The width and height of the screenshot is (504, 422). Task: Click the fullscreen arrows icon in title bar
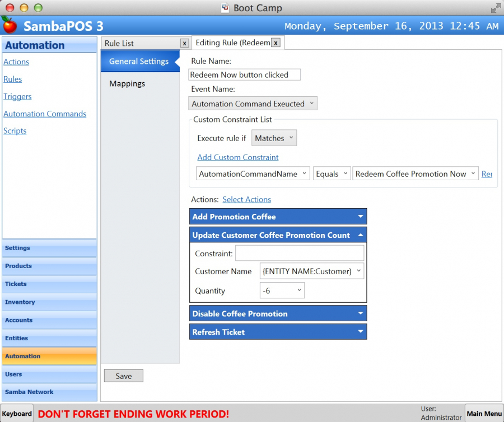496,8
